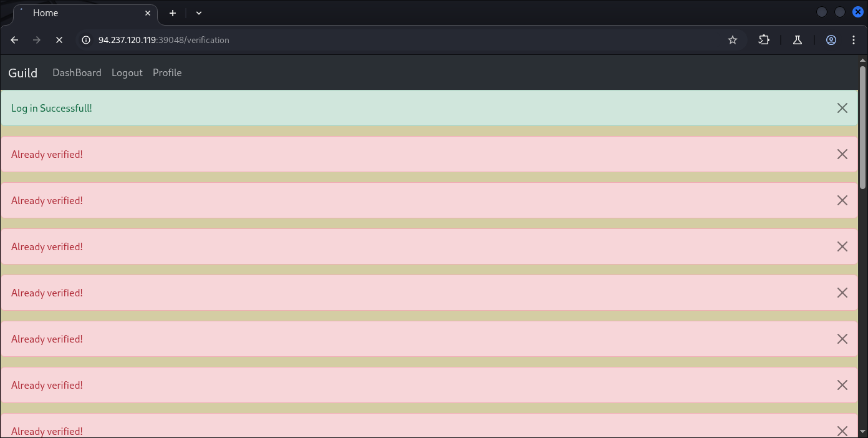This screenshot has width=868, height=438.
Task: Open Chrome three-dot menu
Action: 854,40
